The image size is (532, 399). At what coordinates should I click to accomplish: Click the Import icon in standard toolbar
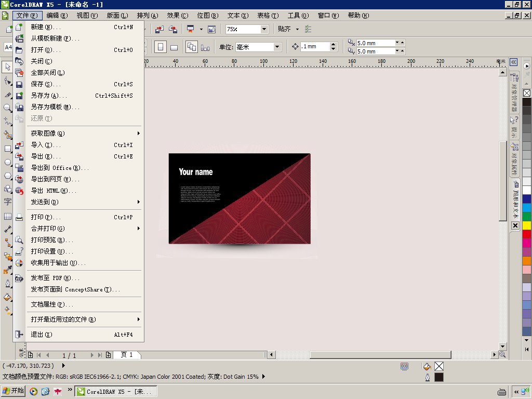point(159,30)
